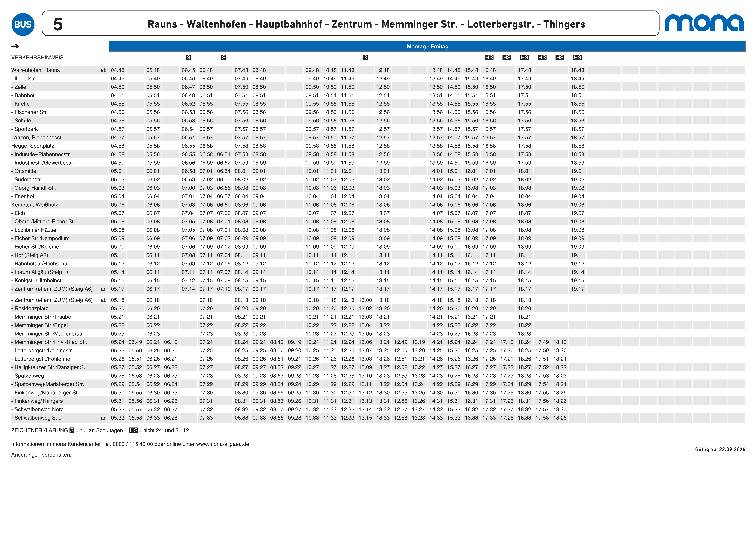Click the direction arrow icon above VERKEHRSHINWEIS
Viewport: 756px width, 534px height.
point(15,46)
